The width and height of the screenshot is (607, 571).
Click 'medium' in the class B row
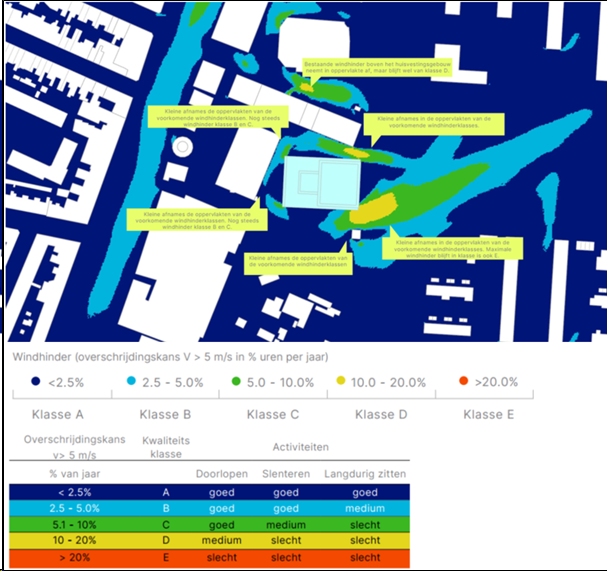pos(365,508)
